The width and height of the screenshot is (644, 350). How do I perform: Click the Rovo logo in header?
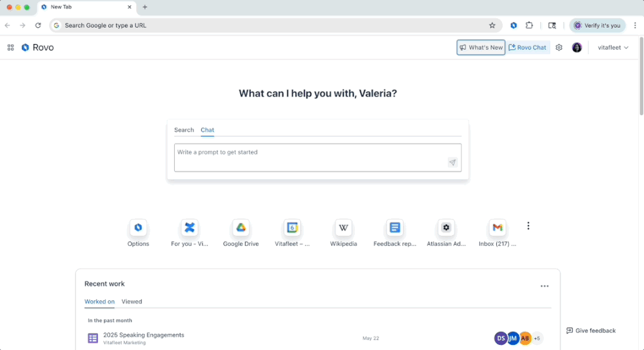tap(37, 48)
